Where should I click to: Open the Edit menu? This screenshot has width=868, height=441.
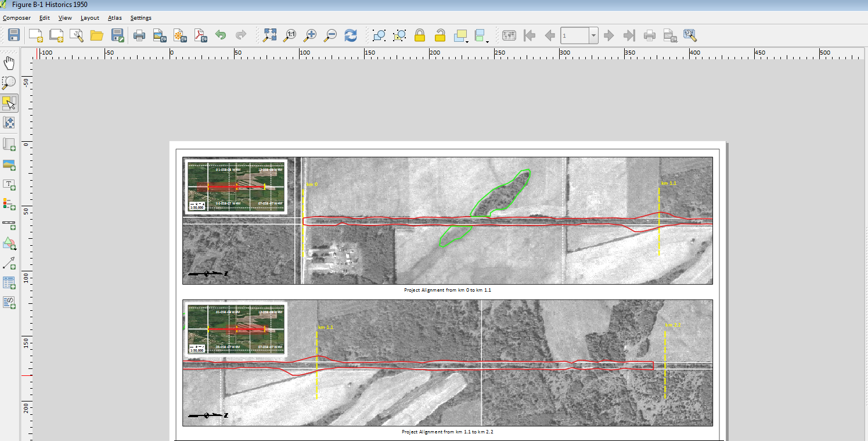tap(45, 18)
